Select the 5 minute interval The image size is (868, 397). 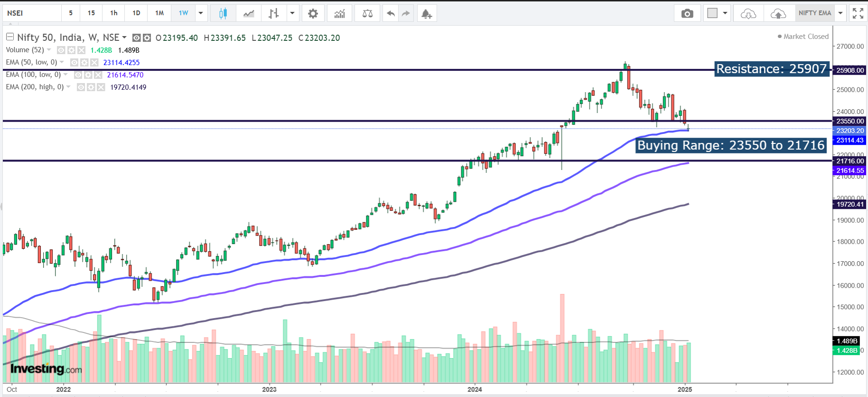71,13
